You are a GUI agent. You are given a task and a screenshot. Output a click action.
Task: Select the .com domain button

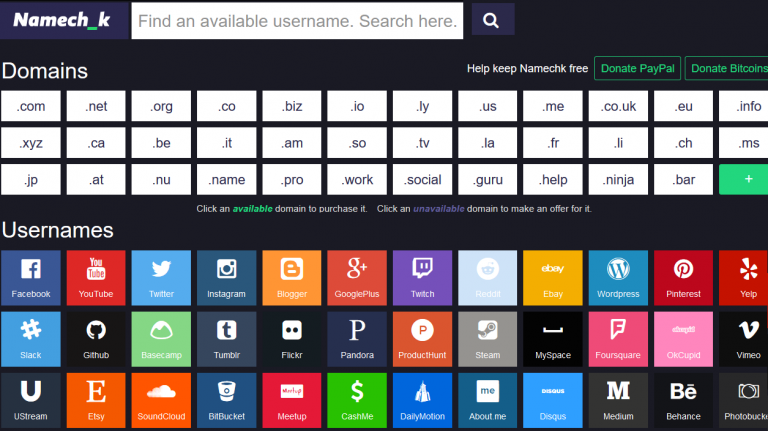point(31,106)
